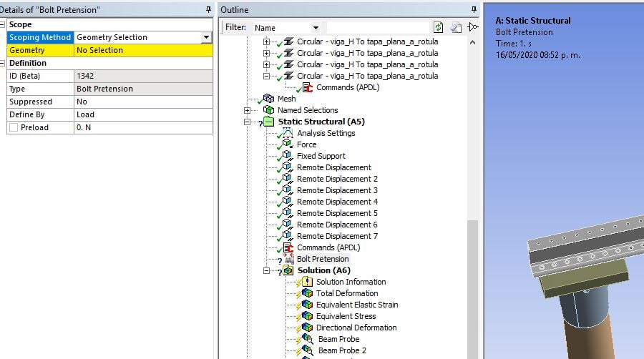Screen dimensions: 644x359
Task: Open the Filter Name dropdown
Action: [x=316, y=28]
